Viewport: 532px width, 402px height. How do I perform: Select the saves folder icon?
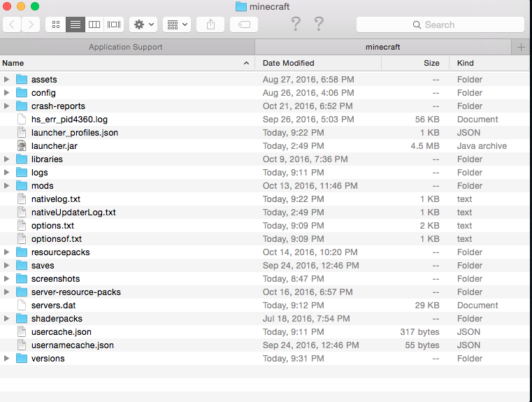(22, 265)
